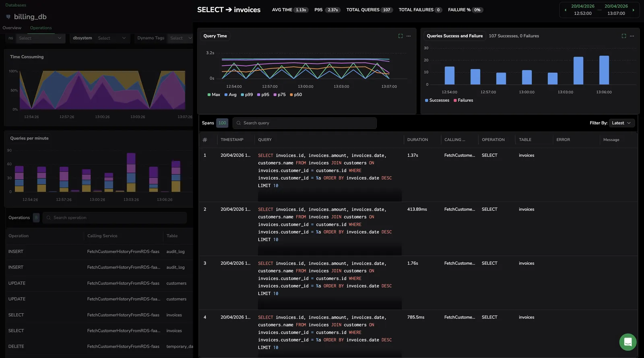Open the chat support bubble
The width and height of the screenshot is (644, 358).
click(x=627, y=342)
